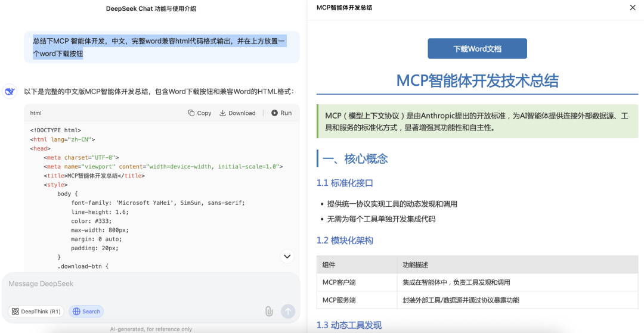The image size is (644, 333).
Task: Click the font-family code line
Action: coord(157,203)
